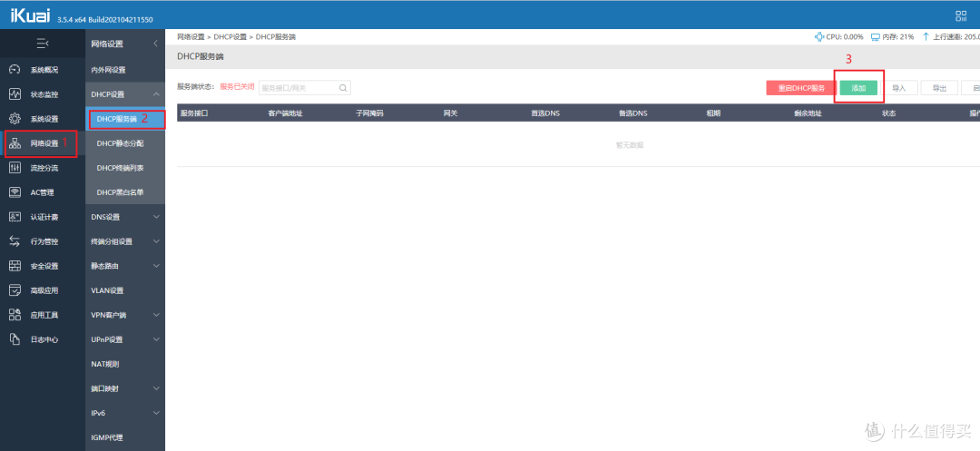Go to NAT规则 settings

point(105,364)
